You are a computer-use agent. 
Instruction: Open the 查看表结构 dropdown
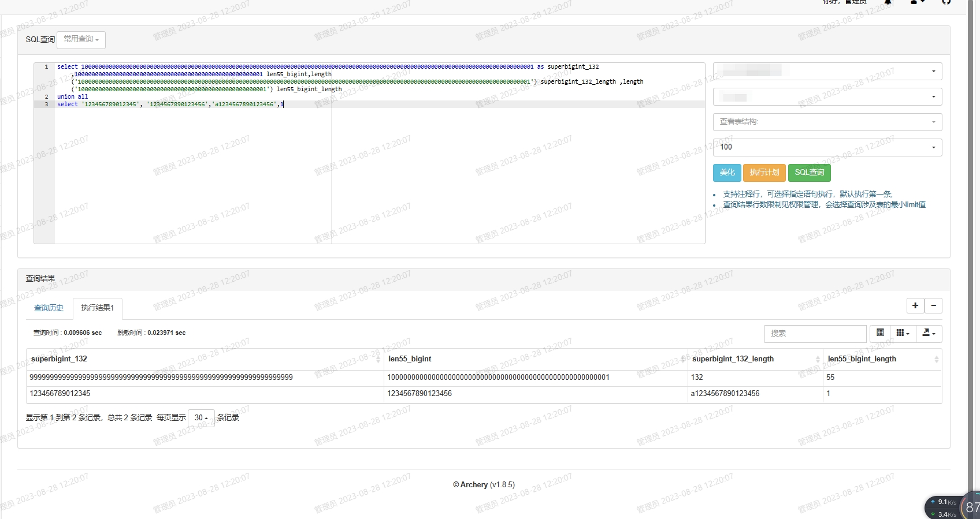coord(827,122)
